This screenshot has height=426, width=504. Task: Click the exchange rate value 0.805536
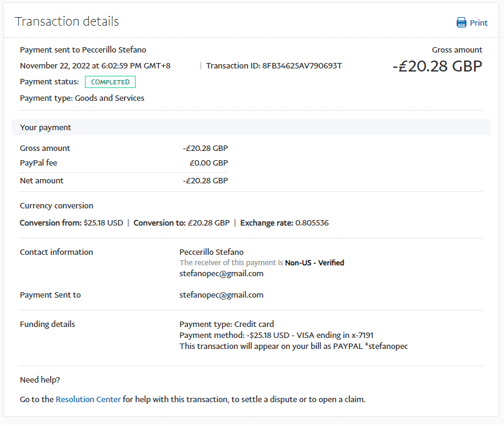pos(312,222)
